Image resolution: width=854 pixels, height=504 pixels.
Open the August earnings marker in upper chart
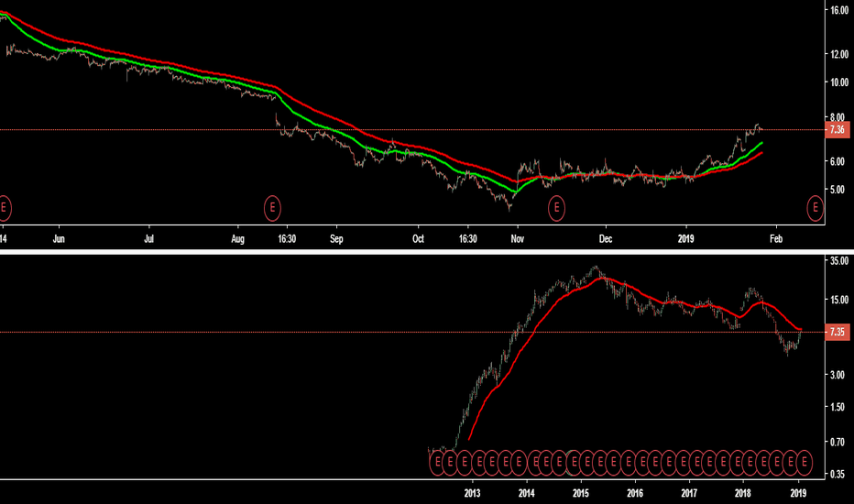coord(272,208)
